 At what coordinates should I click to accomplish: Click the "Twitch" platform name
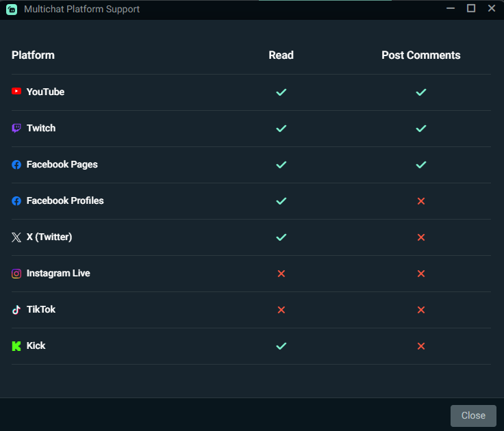(x=41, y=128)
